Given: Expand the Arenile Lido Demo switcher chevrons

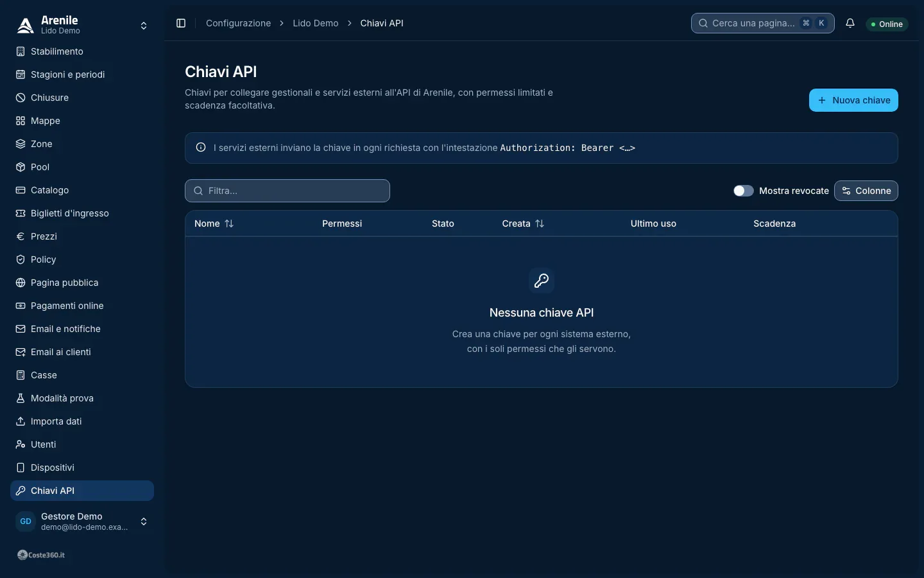Looking at the screenshot, I should click(144, 26).
